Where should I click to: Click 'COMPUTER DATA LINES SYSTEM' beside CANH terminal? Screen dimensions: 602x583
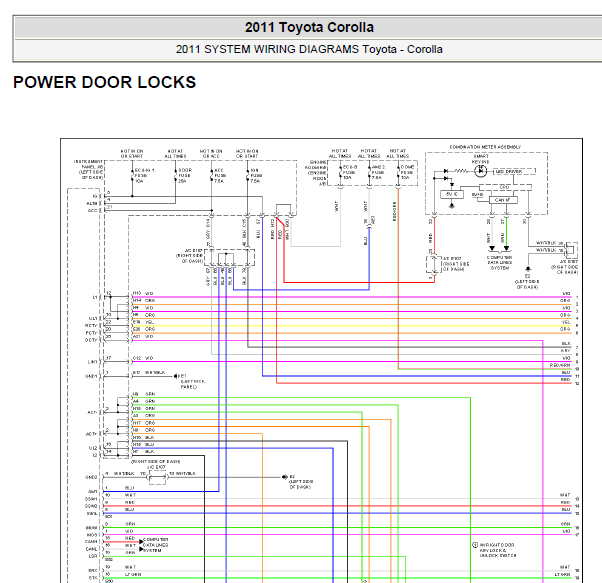click(155, 545)
